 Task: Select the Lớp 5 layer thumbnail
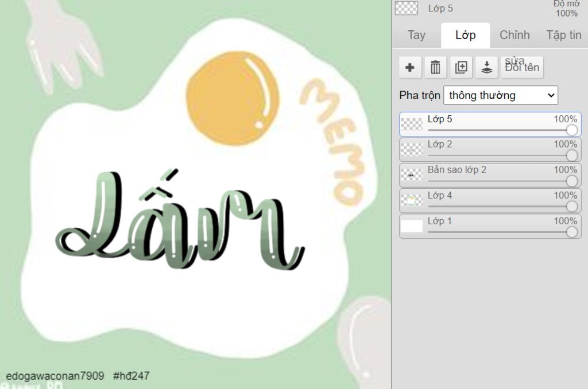[x=411, y=125]
